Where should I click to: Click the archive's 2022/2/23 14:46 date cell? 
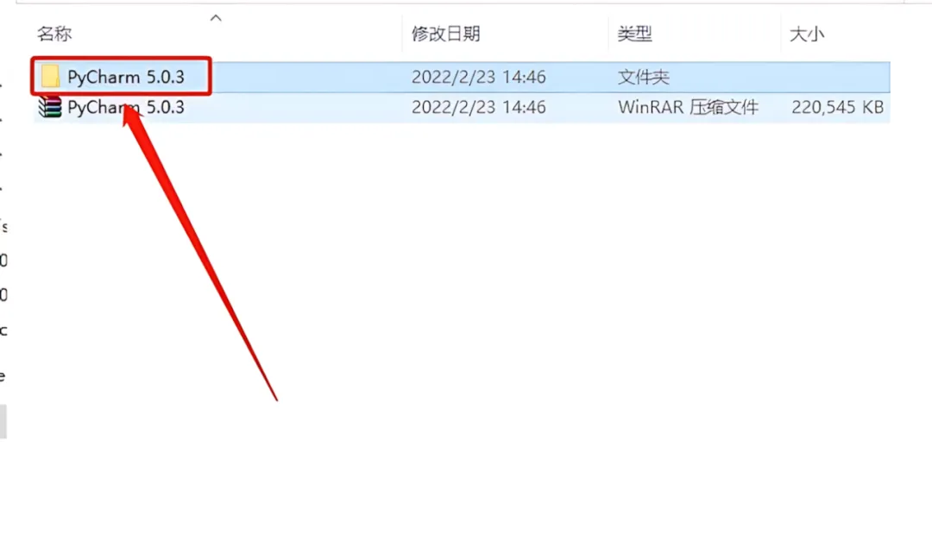tap(478, 107)
